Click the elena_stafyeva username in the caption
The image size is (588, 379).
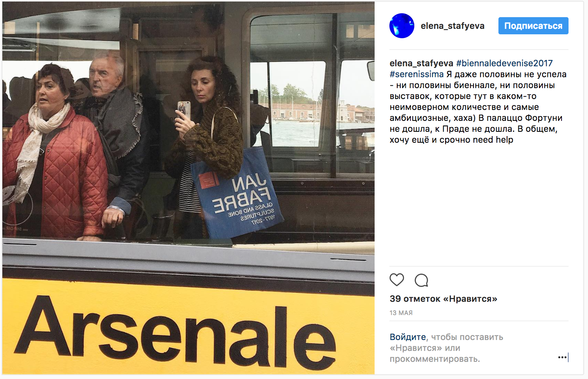coord(421,63)
